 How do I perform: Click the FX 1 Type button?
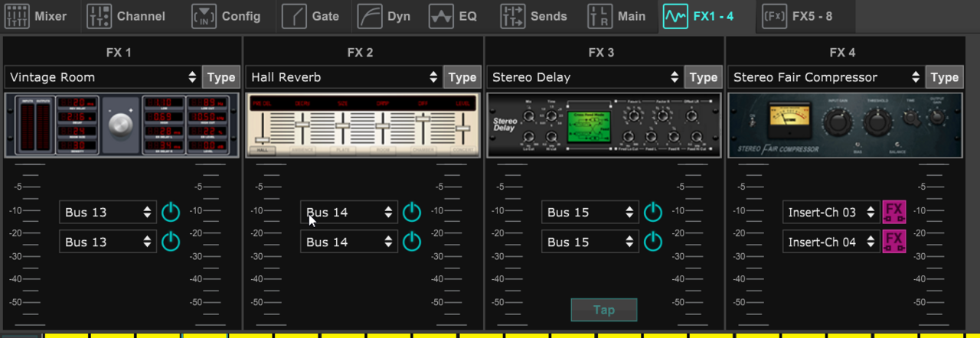221,77
